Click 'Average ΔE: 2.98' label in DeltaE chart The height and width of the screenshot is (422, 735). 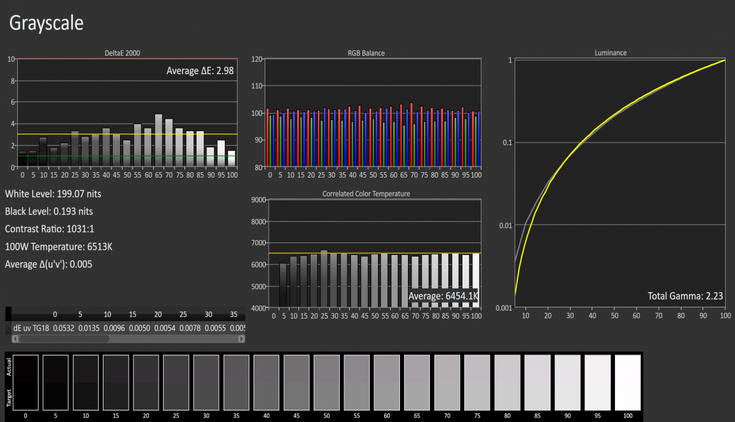[x=200, y=71]
